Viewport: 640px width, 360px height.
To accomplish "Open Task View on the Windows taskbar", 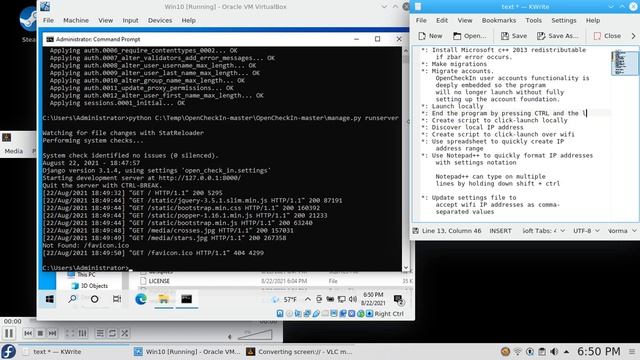I will [117, 299].
